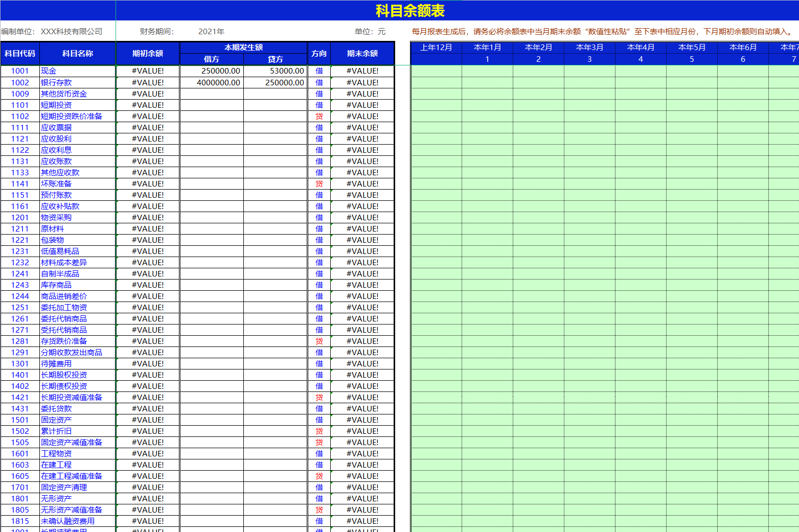Select the empty 贷方 cell for 应收账款
This screenshot has width=799, height=532.
click(276, 161)
